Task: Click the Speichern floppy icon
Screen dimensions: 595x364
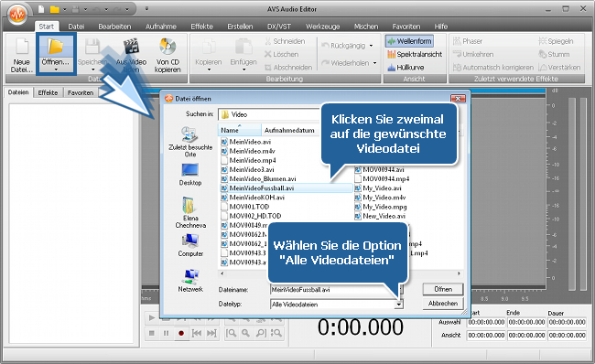Action: click(x=92, y=47)
